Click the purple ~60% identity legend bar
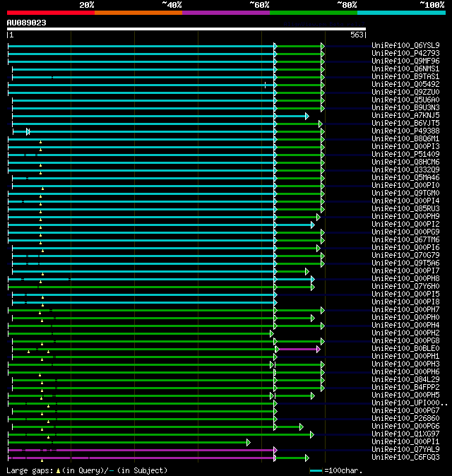 226,13
